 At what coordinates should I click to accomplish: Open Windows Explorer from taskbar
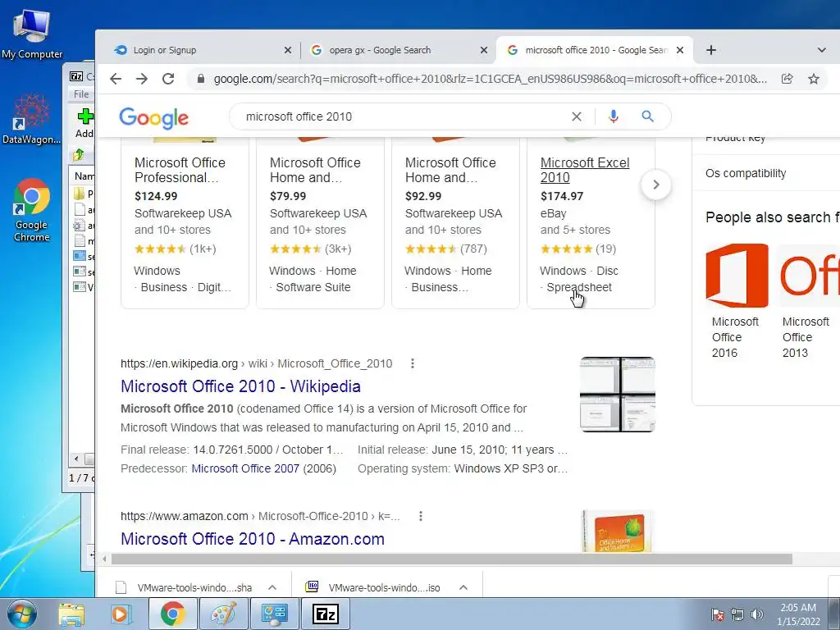point(71,614)
